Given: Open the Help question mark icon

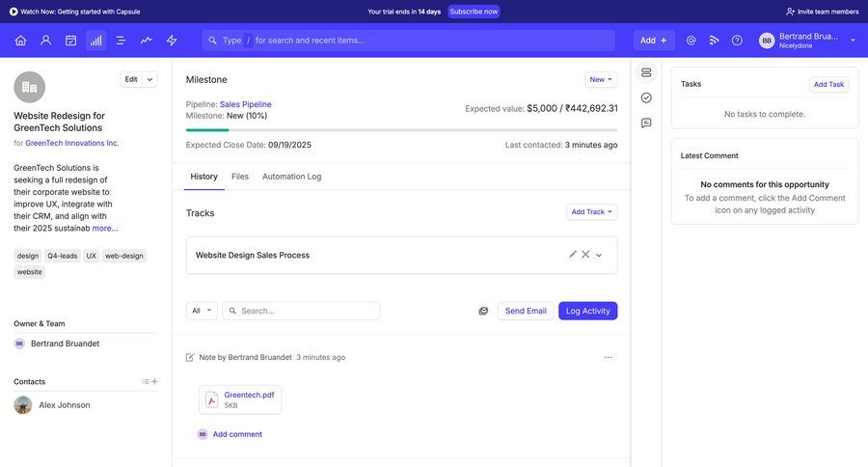Looking at the screenshot, I should (x=737, y=41).
